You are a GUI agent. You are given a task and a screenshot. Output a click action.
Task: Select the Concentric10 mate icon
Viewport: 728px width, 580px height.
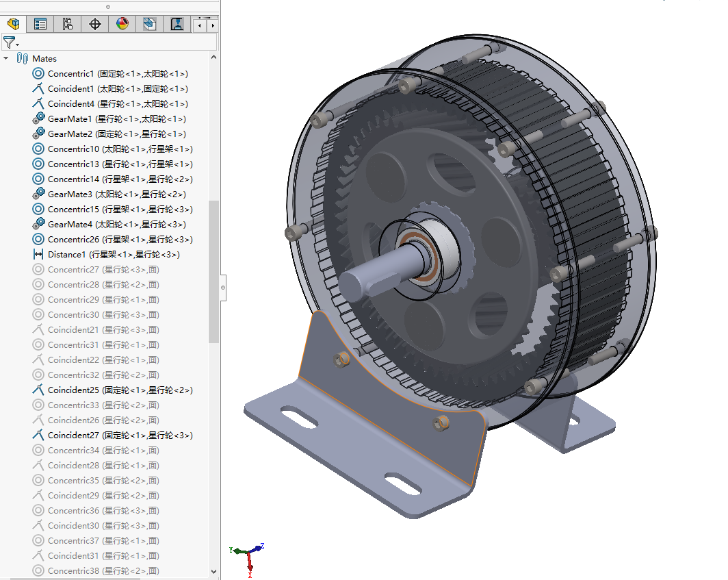[x=38, y=149]
